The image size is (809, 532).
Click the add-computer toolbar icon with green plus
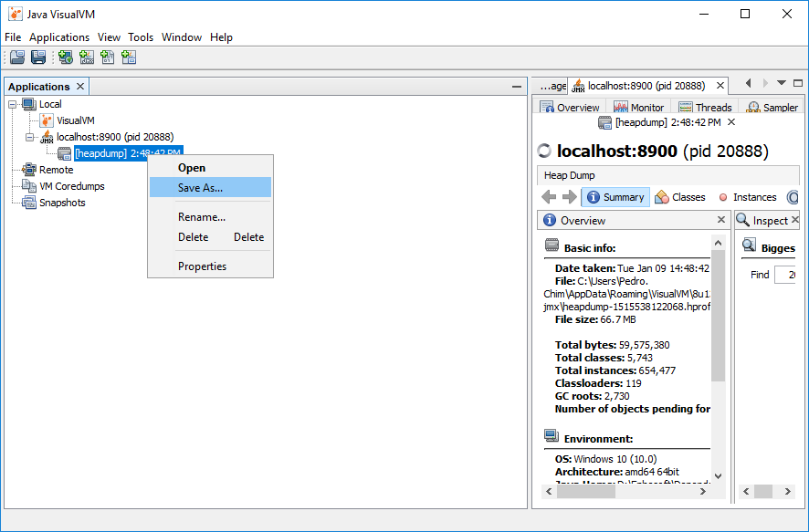pos(66,57)
